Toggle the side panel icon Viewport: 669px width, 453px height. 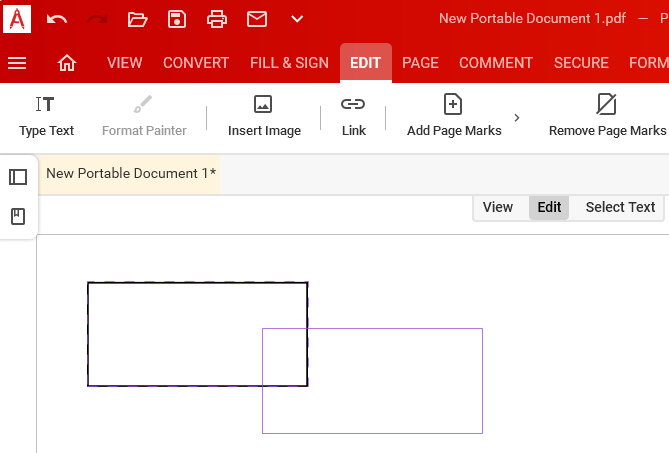click(x=18, y=177)
